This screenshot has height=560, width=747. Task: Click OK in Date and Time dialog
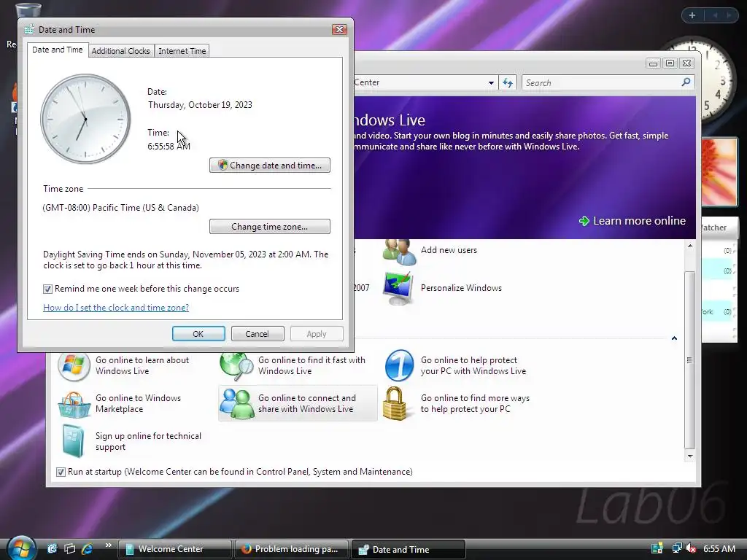[198, 334]
